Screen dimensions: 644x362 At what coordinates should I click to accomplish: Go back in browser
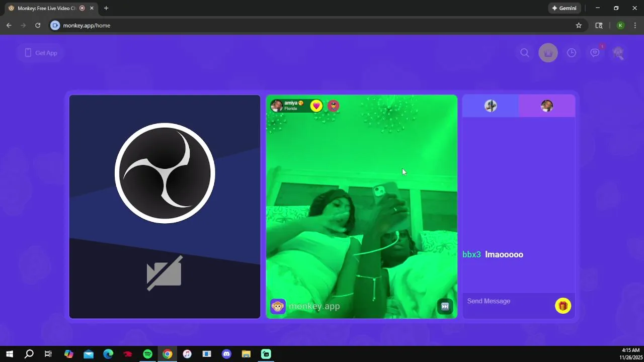pos(9,25)
